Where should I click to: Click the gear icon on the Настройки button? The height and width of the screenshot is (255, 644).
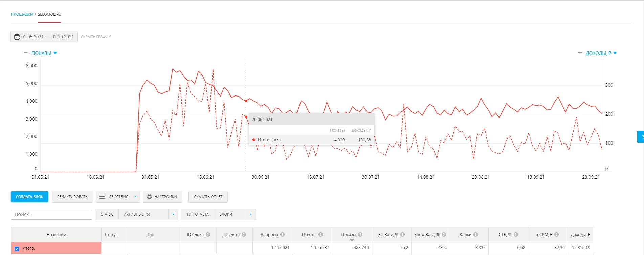(x=149, y=197)
